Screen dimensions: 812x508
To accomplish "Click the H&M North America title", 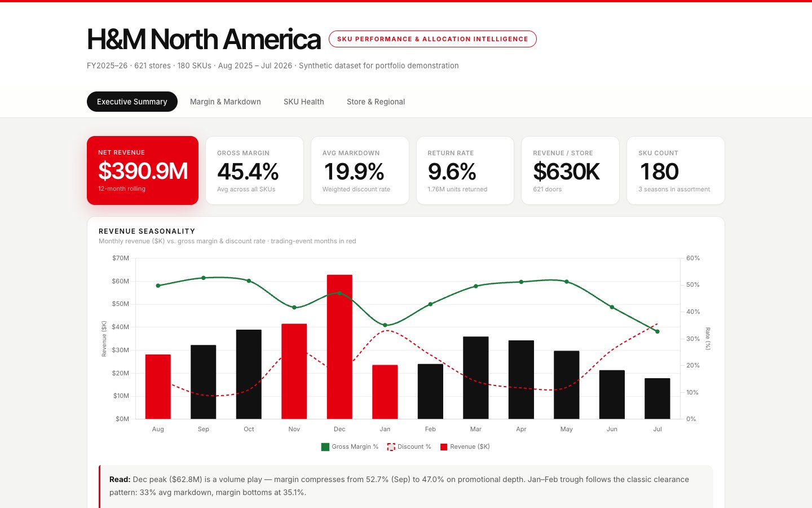I will pos(204,40).
